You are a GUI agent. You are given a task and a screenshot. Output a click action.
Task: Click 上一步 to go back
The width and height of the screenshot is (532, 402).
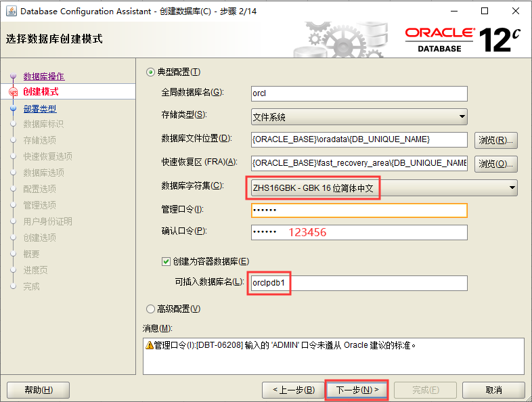[293, 390]
